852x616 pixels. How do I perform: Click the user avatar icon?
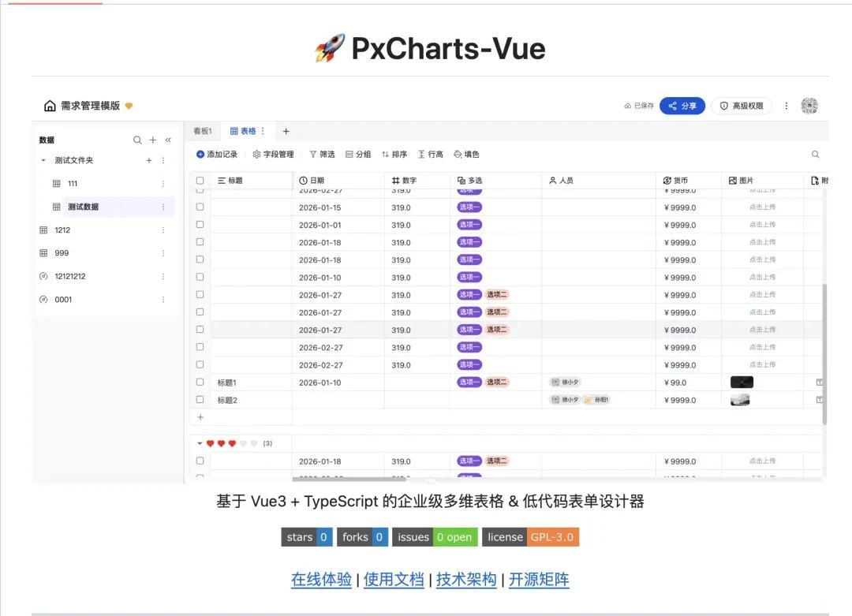[x=809, y=106]
